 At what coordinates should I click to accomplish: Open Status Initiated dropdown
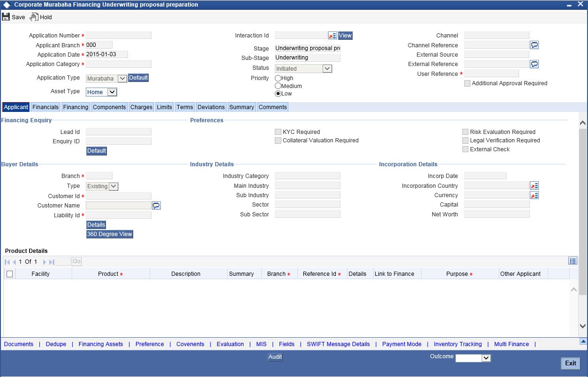pos(303,68)
